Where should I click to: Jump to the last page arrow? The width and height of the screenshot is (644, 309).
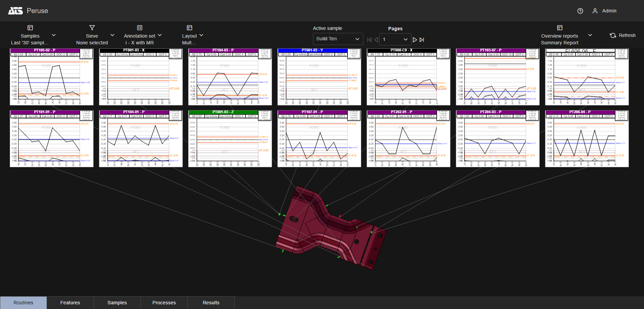click(422, 40)
